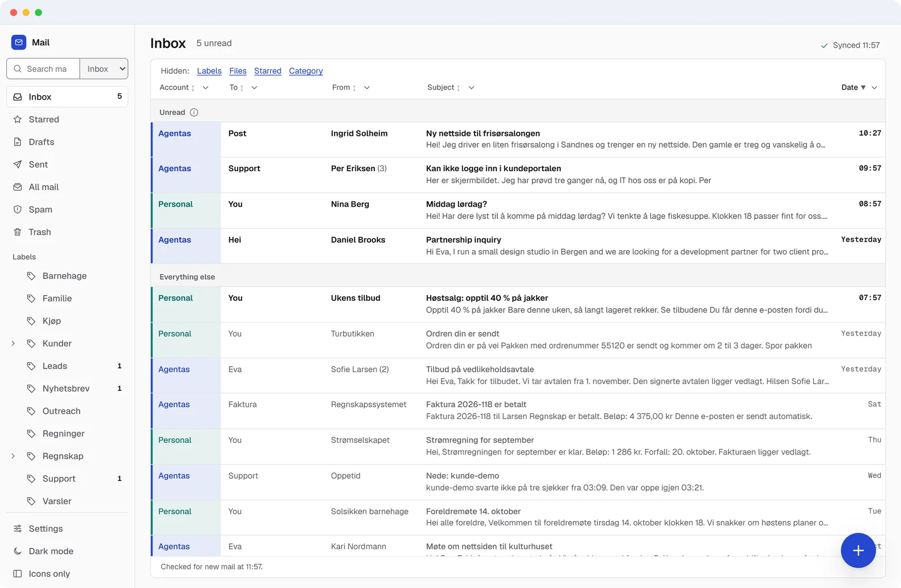Click the star icon beside Starred
The height and width of the screenshot is (588, 901).
point(17,119)
